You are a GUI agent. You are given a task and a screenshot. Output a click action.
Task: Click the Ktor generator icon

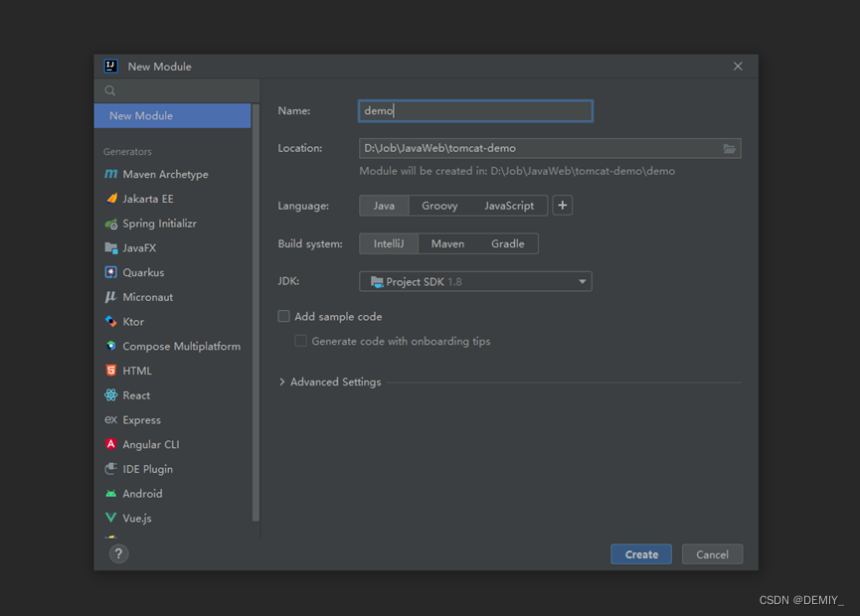pyautogui.click(x=110, y=321)
